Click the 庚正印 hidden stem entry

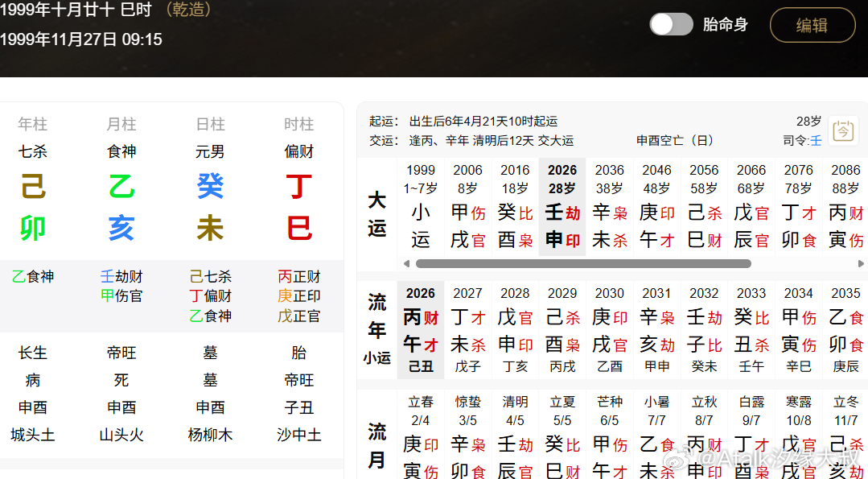[x=299, y=295]
